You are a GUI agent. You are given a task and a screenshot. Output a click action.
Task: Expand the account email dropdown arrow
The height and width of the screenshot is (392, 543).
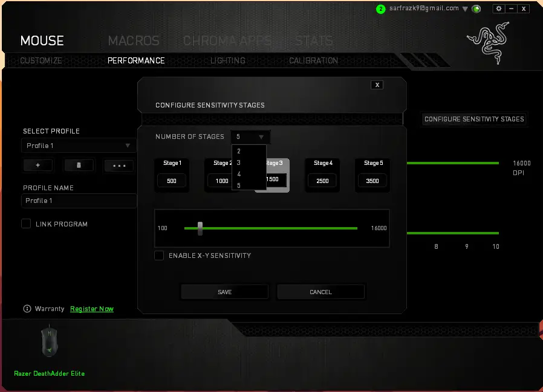coord(465,9)
